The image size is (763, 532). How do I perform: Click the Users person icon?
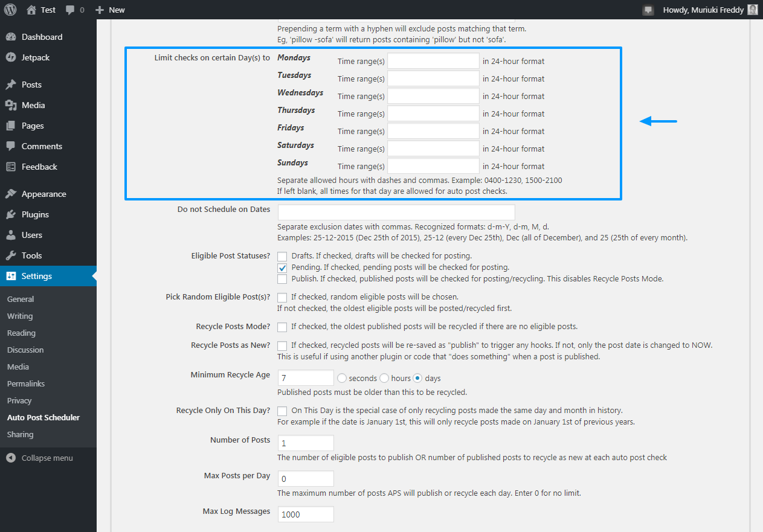(11, 235)
